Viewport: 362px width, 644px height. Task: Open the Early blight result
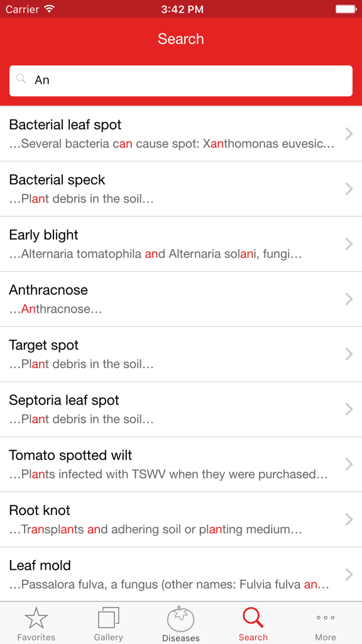click(x=181, y=243)
